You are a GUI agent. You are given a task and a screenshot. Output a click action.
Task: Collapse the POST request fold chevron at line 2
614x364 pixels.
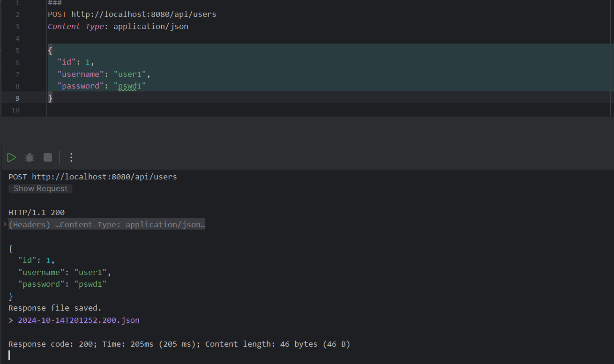tap(42, 14)
